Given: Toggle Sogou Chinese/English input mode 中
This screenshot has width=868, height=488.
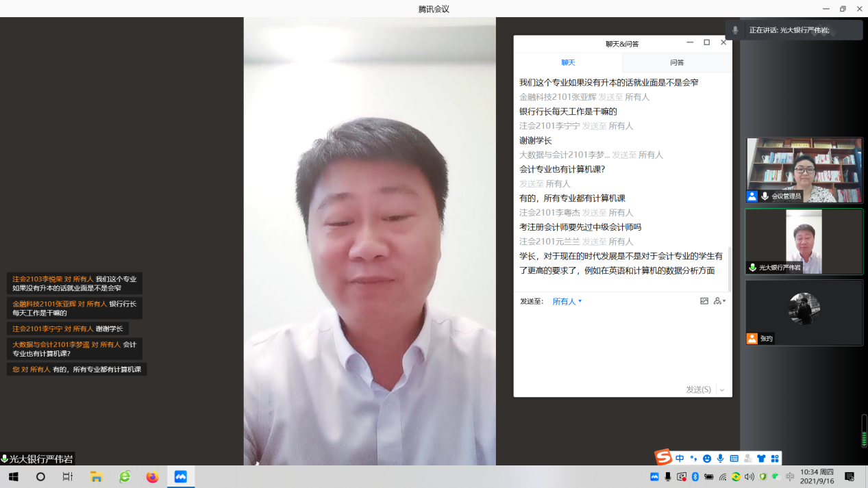Looking at the screenshot, I should [x=680, y=459].
